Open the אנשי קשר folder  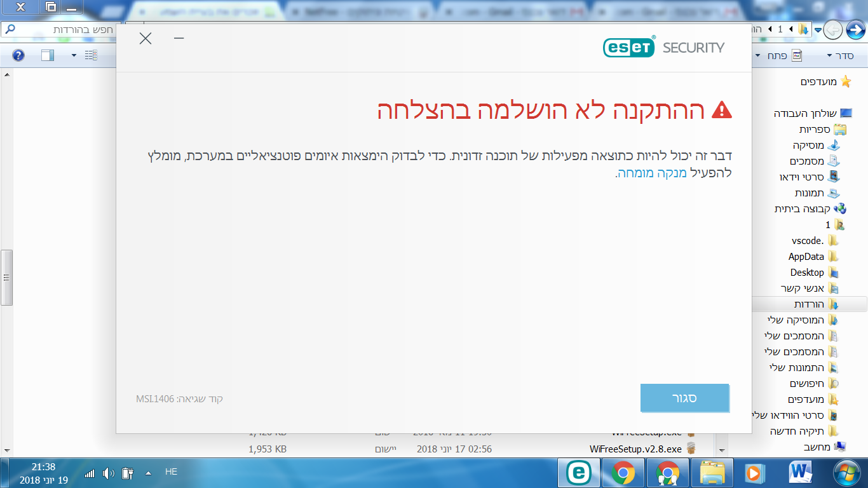click(810, 288)
